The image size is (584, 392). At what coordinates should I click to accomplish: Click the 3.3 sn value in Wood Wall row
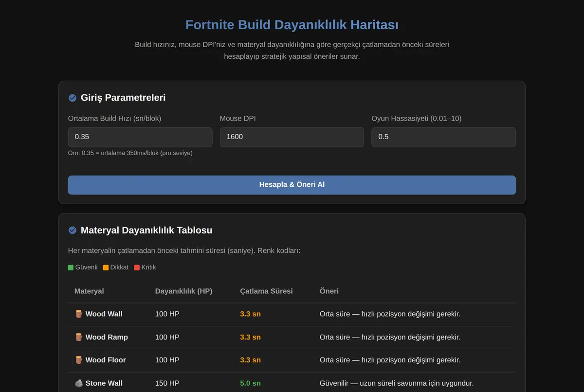pos(250,314)
